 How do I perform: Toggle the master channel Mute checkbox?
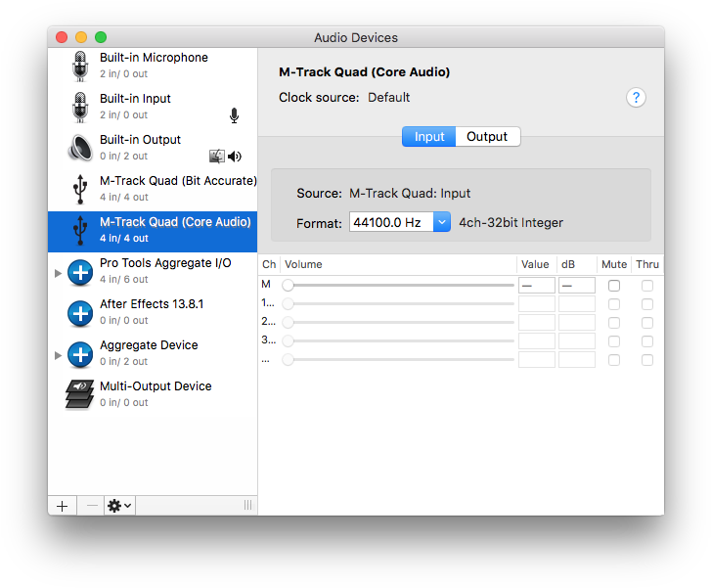click(x=614, y=286)
